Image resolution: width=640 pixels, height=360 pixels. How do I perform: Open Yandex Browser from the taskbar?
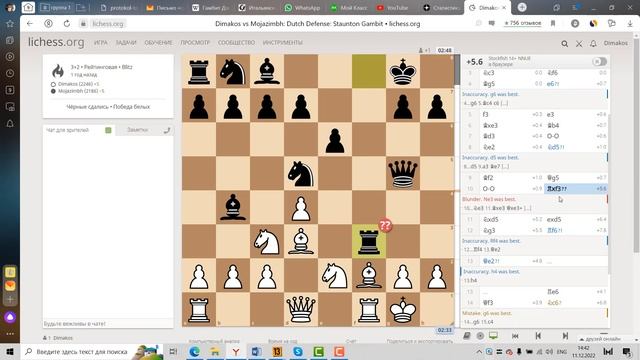coord(236,351)
